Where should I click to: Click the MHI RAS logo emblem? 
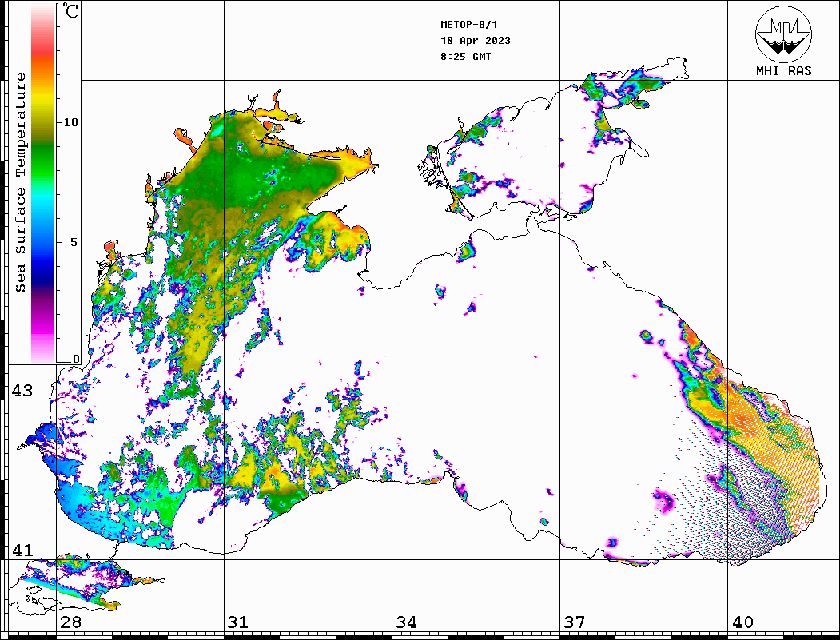pyautogui.click(x=783, y=34)
